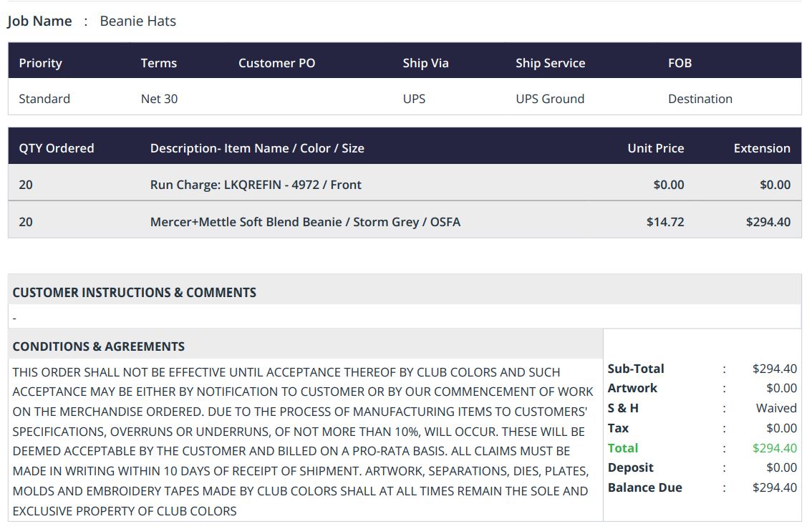This screenshot has width=812, height=529.
Task: Click the FOB column header
Action: click(680, 63)
